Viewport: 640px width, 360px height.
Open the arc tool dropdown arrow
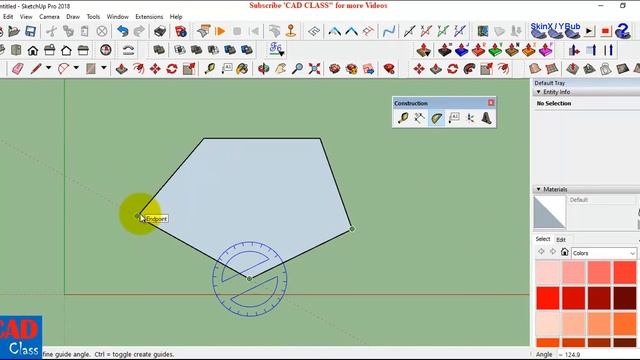pos(76,68)
